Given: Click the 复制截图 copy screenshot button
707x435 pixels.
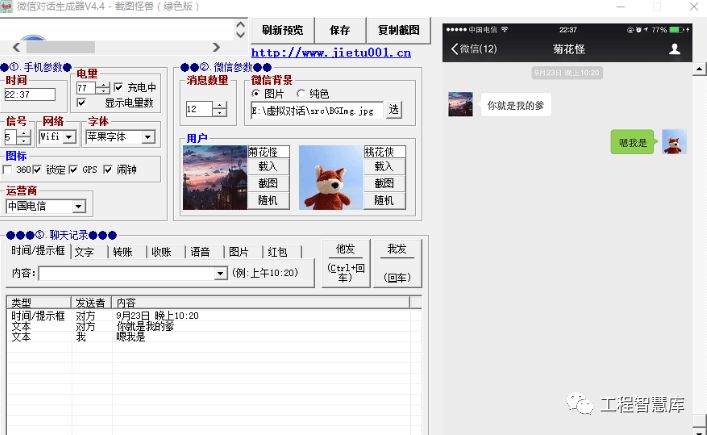Looking at the screenshot, I should click(399, 31).
